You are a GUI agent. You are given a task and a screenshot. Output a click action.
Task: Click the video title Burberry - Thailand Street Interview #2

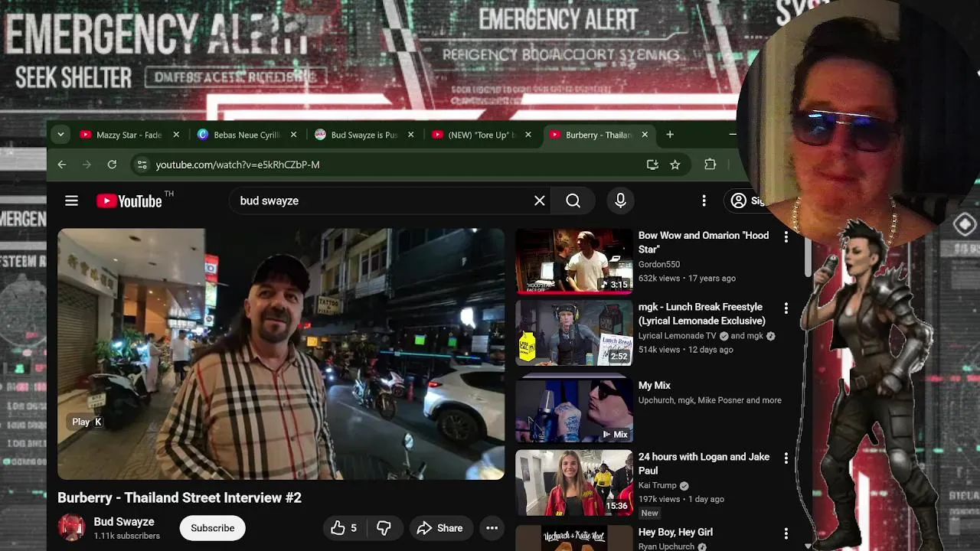pos(179,497)
